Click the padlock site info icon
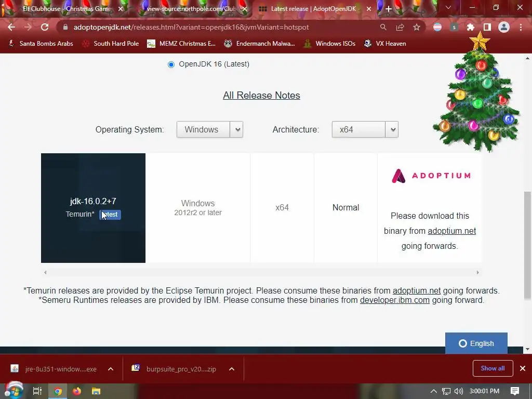Screen dimensions: 532x399 (65, 27)
